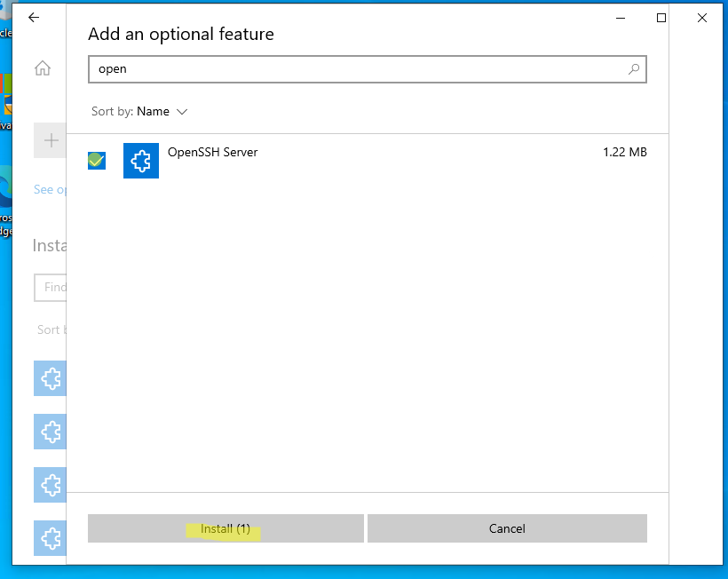
Task: Maximize the Settings window
Action: click(x=661, y=18)
